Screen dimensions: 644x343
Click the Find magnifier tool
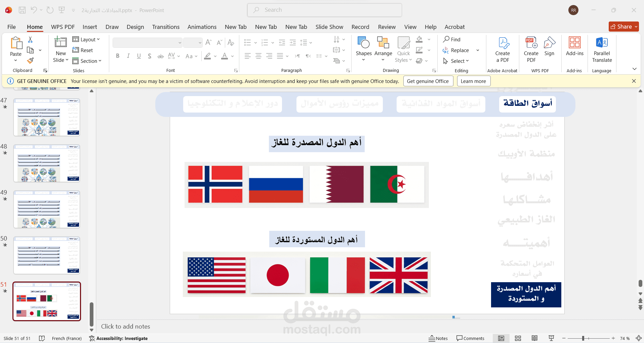tap(452, 39)
